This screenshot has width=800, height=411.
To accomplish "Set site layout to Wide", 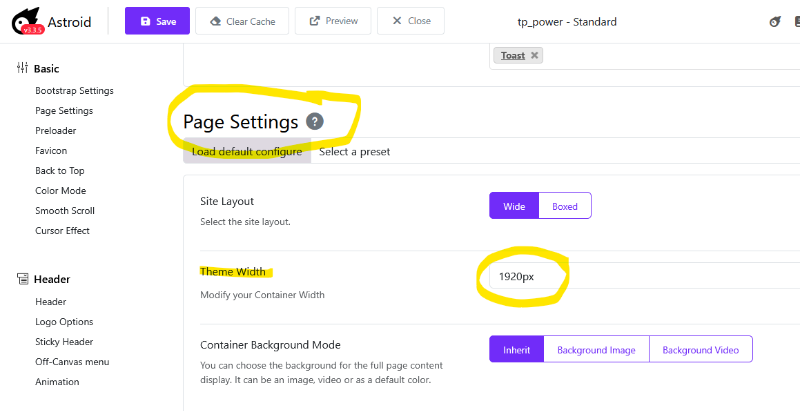I will 514,207.
